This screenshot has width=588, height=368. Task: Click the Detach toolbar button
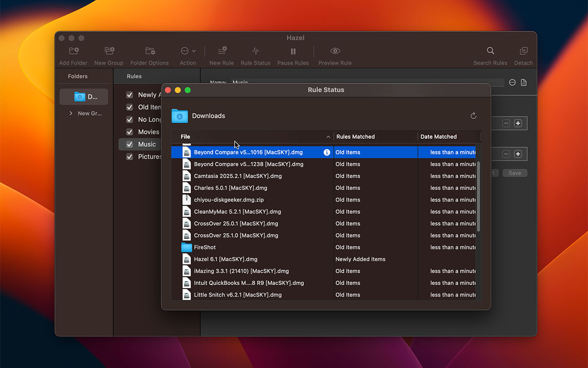pyautogui.click(x=523, y=51)
